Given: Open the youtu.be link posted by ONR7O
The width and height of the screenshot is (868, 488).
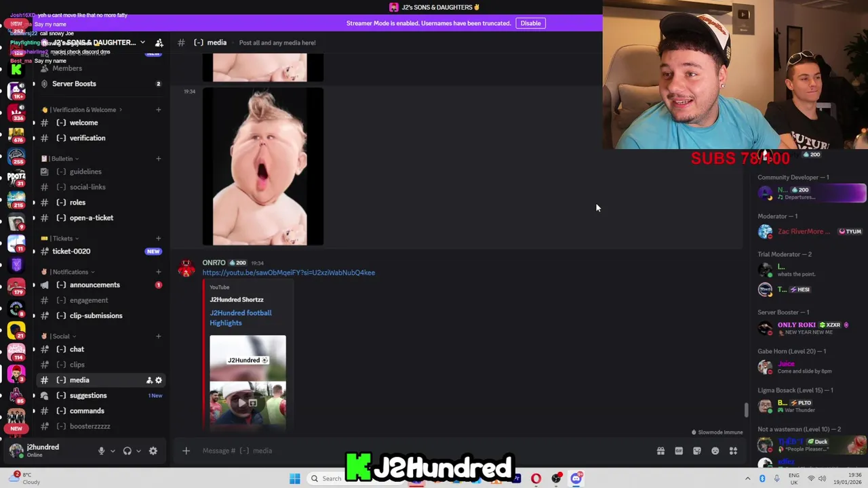Looking at the screenshot, I should [x=288, y=272].
